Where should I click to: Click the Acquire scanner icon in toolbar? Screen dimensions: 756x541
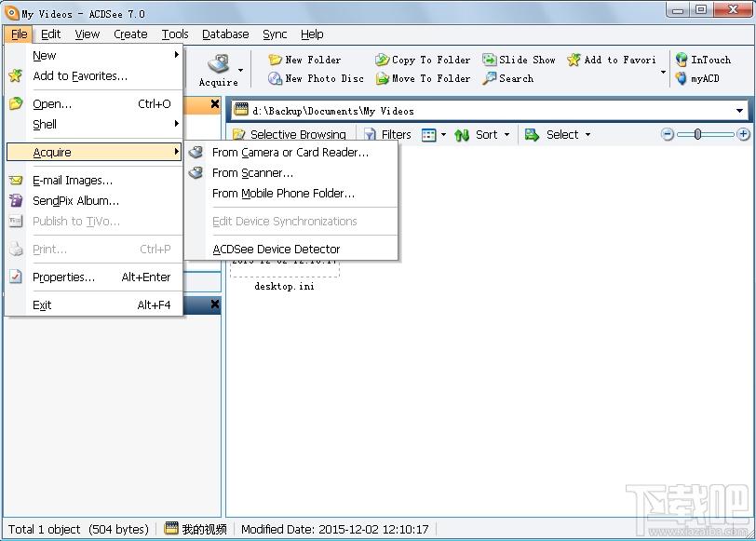pos(219,63)
